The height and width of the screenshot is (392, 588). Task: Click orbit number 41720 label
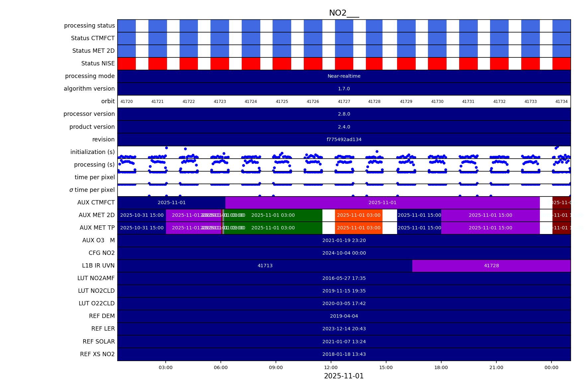click(x=126, y=102)
